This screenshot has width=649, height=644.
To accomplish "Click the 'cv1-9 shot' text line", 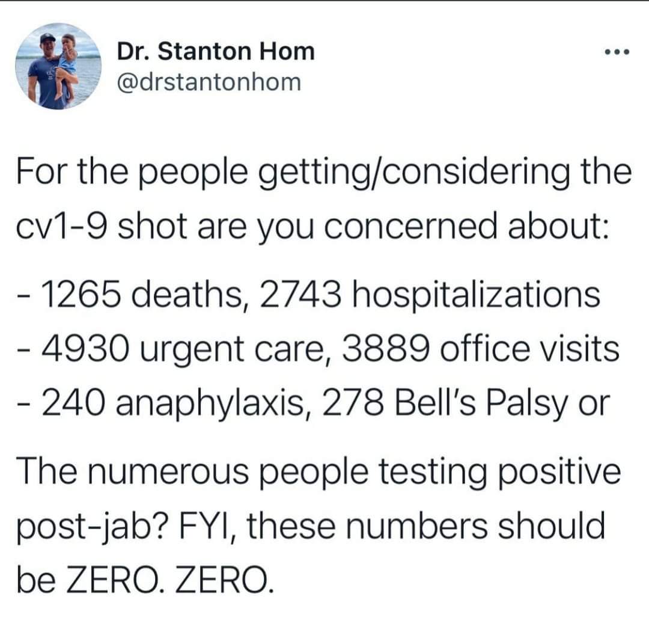I will coord(312,227).
